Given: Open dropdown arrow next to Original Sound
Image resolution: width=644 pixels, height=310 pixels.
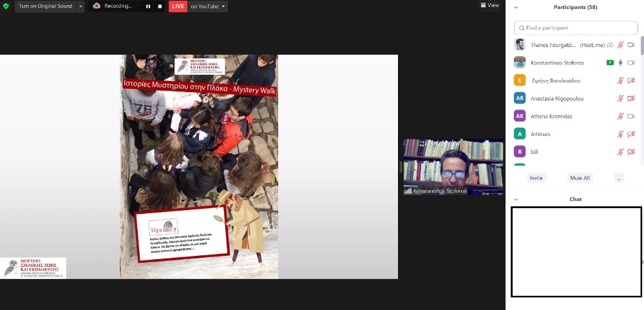Looking at the screenshot, I should pos(81,6).
